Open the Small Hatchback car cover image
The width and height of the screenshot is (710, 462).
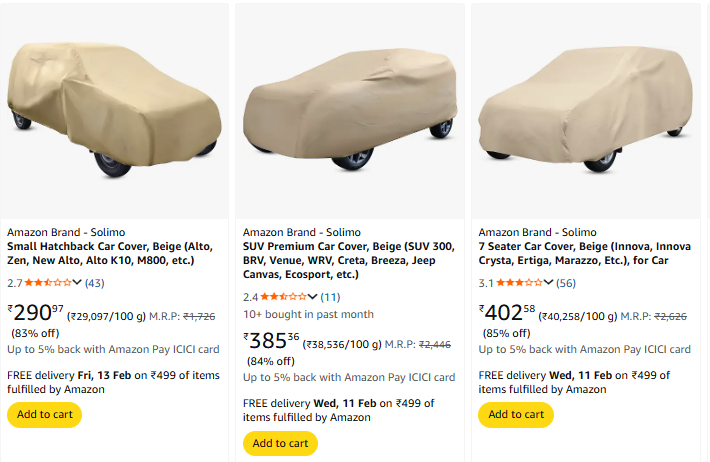click(x=115, y=108)
